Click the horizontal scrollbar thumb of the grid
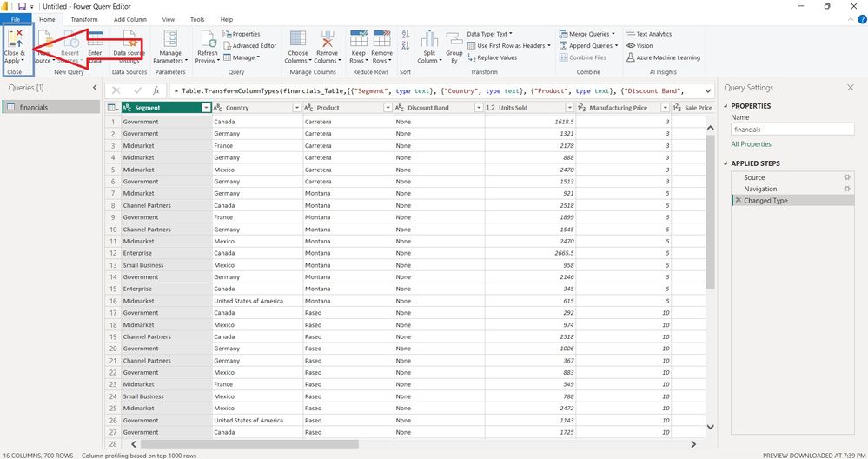This screenshot has width=868, height=459. [x=249, y=444]
